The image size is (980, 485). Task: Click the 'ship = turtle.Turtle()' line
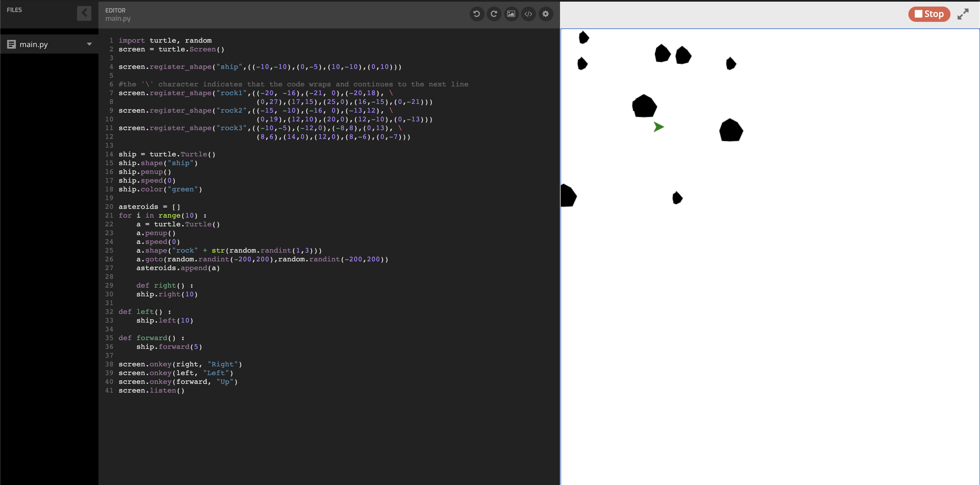[167, 154]
